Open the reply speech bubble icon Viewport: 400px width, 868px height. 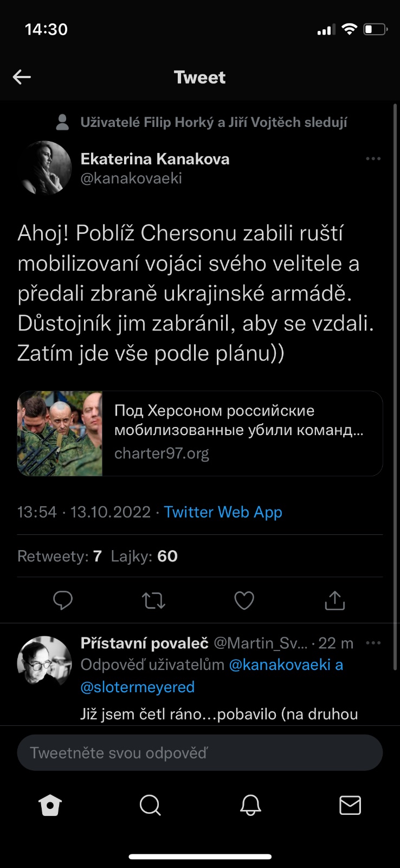click(63, 600)
